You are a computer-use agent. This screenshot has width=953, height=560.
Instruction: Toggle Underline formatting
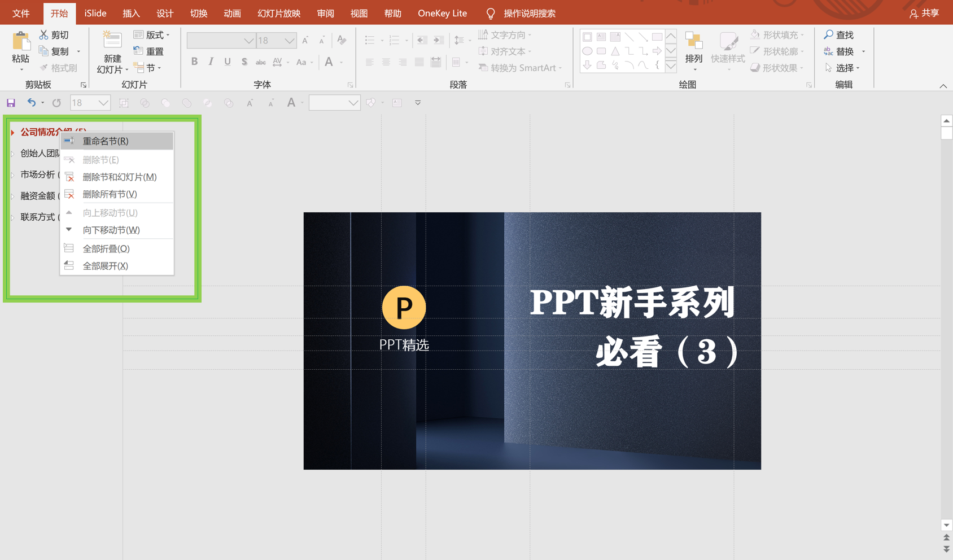coord(227,62)
